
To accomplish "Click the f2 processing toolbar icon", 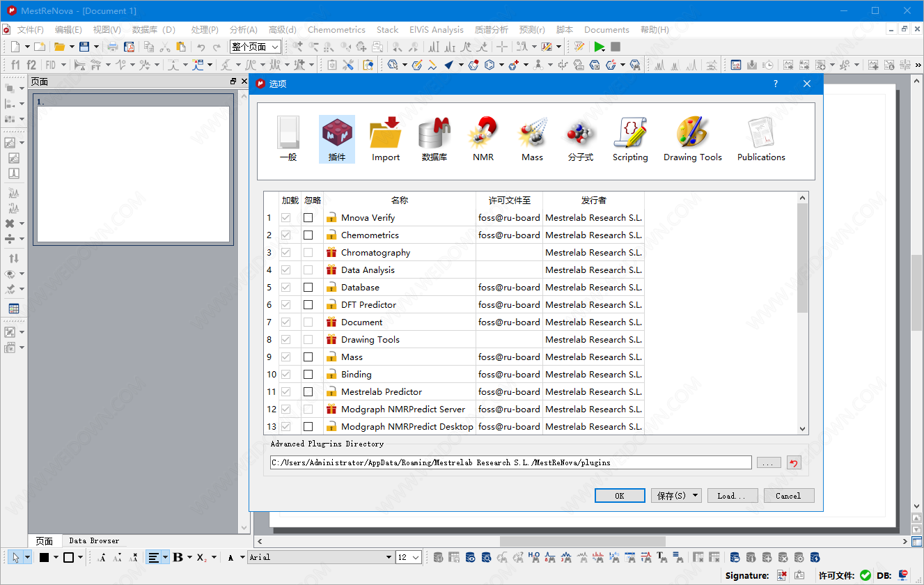I will 31,65.
